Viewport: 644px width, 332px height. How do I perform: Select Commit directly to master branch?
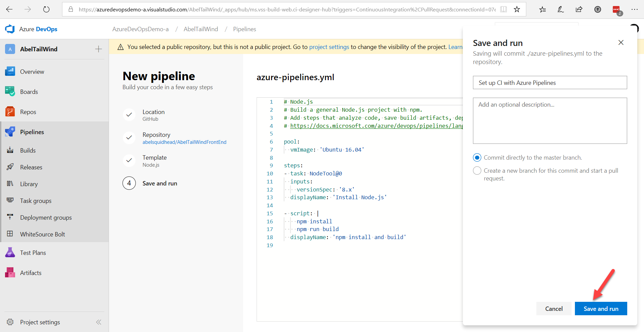point(477,158)
